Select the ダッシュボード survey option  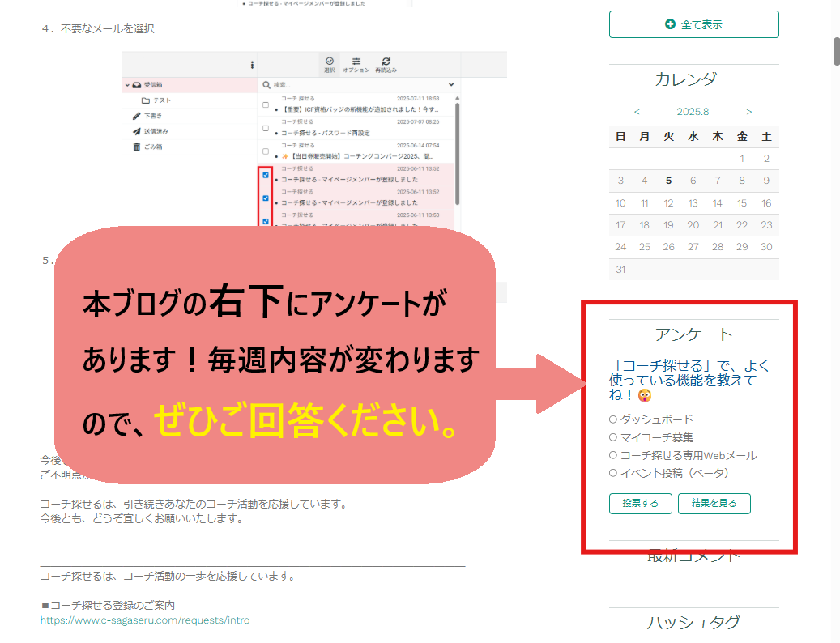tap(613, 419)
